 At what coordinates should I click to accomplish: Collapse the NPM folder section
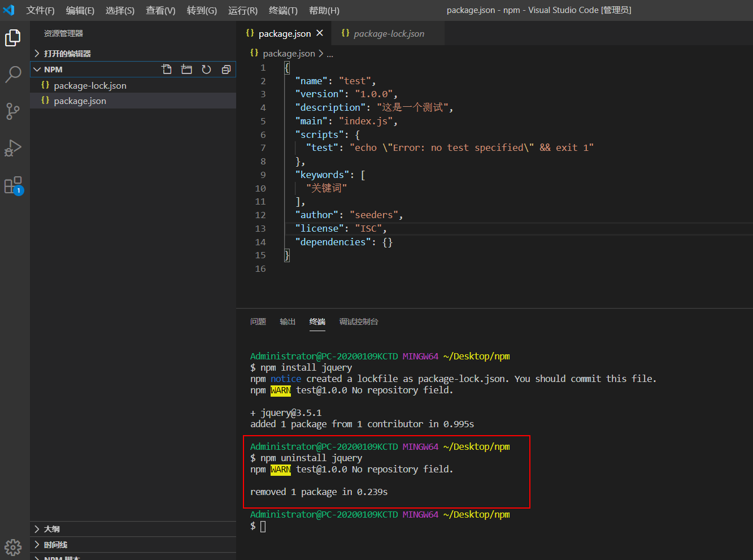(133, 70)
